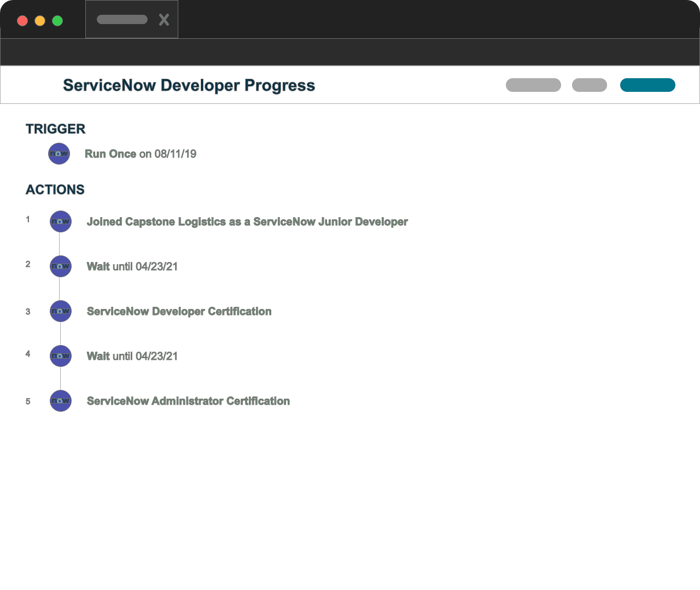Select the open browser tab
Screen dimensions: 700x590
tap(122, 20)
